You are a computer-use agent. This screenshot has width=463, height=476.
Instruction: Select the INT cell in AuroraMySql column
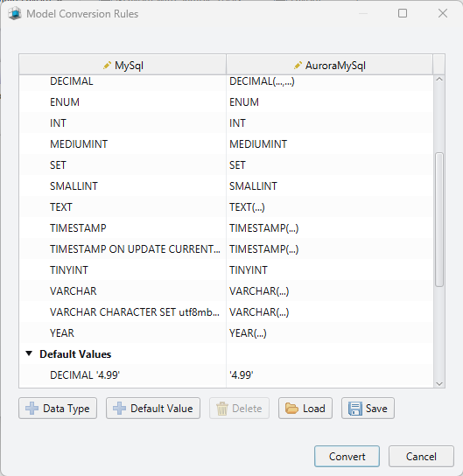(329, 123)
